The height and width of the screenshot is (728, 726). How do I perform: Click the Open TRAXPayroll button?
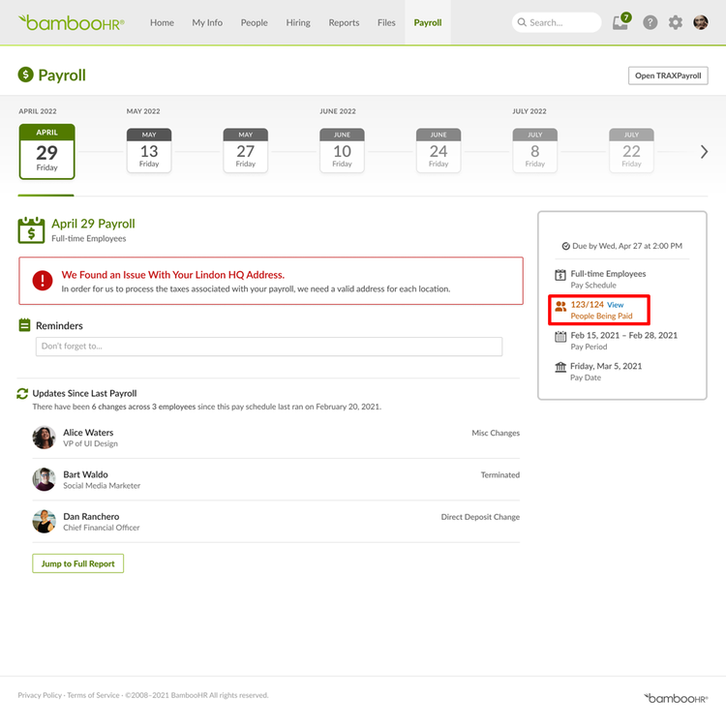point(668,76)
